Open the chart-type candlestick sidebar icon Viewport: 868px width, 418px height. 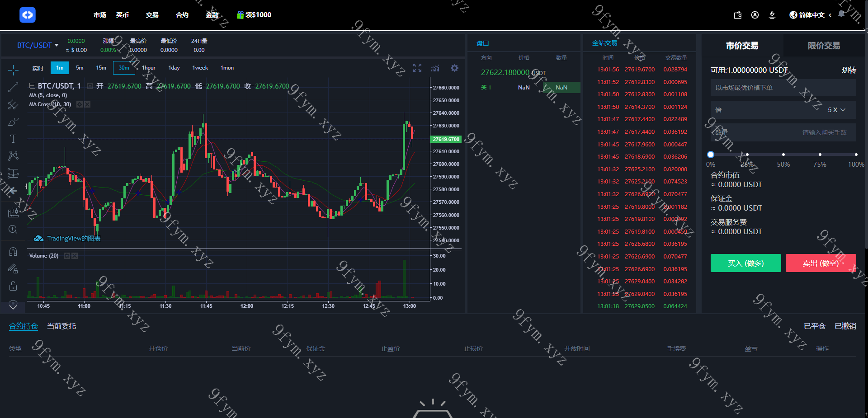tap(13, 212)
